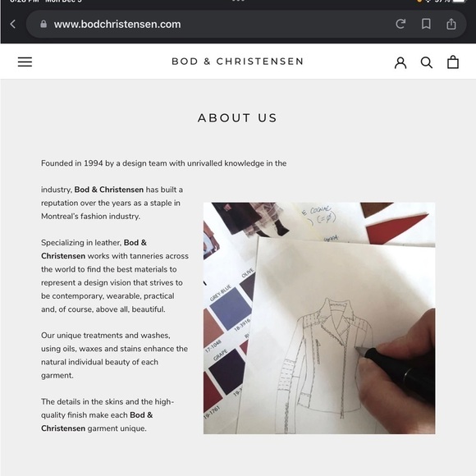
Task: Bookmark this page in browser
Action: pyautogui.click(x=426, y=24)
